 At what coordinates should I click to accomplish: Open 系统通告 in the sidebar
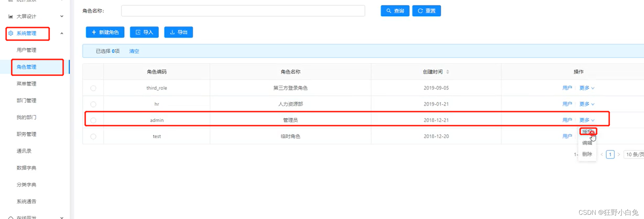pyautogui.click(x=27, y=201)
